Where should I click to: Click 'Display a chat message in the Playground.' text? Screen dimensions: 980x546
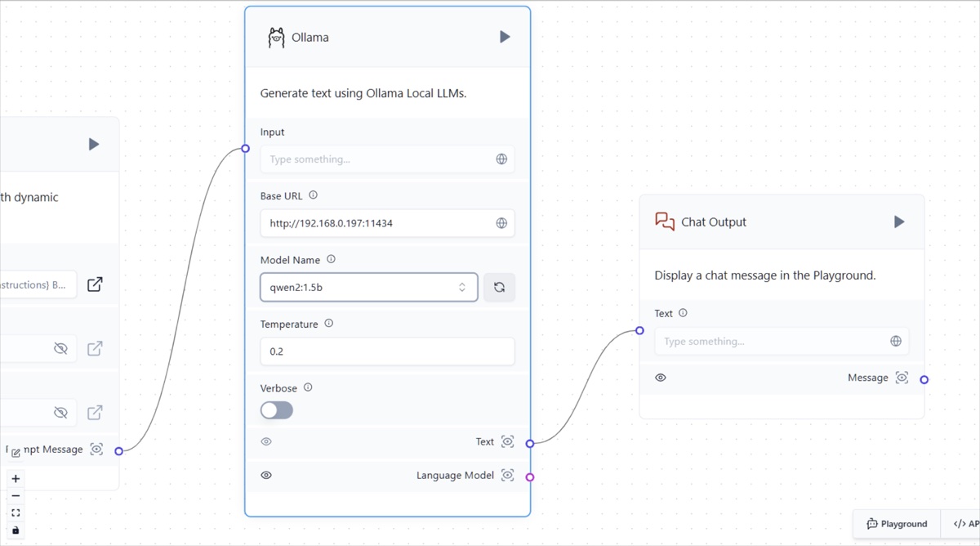[x=765, y=275]
